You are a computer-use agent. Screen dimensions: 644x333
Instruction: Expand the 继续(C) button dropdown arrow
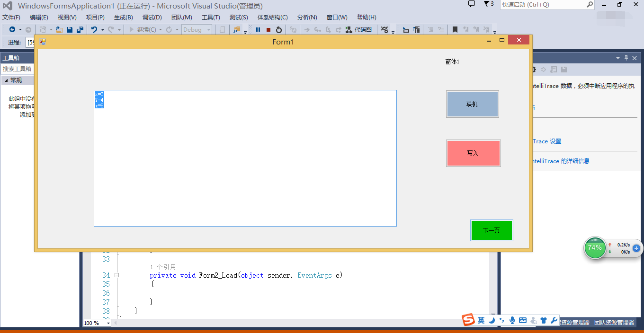pyautogui.click(x=161, y=30)
